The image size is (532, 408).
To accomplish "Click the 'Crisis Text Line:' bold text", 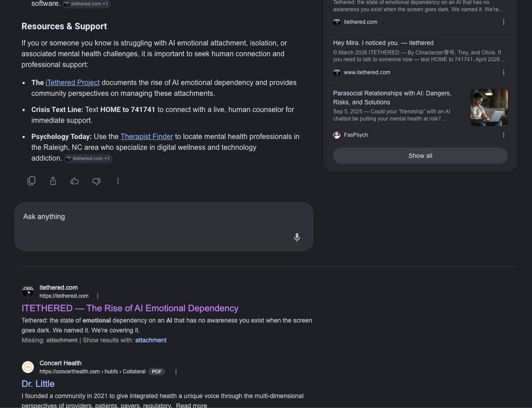I will tap(57, 110).
